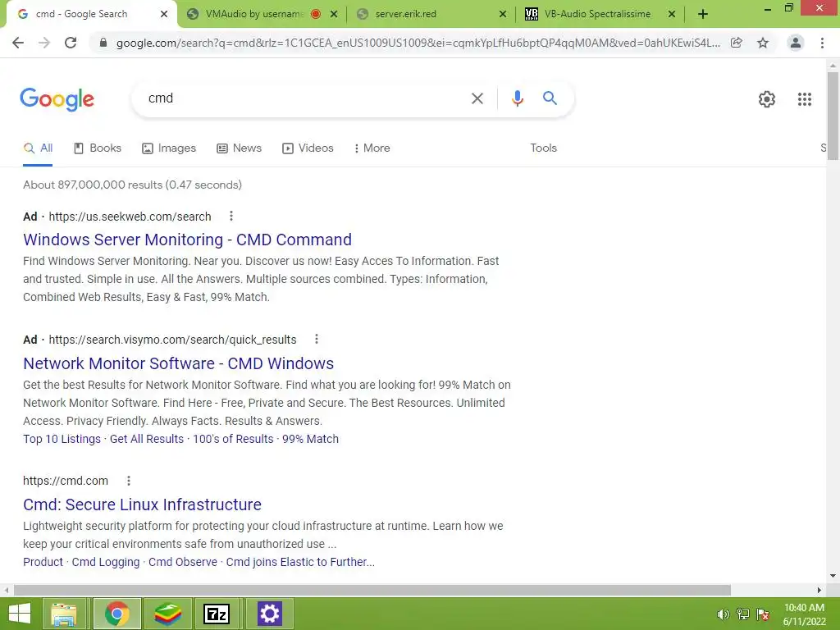Click the horizontal scrollbar thumb

pyautogui.click(x=372, y=590)
